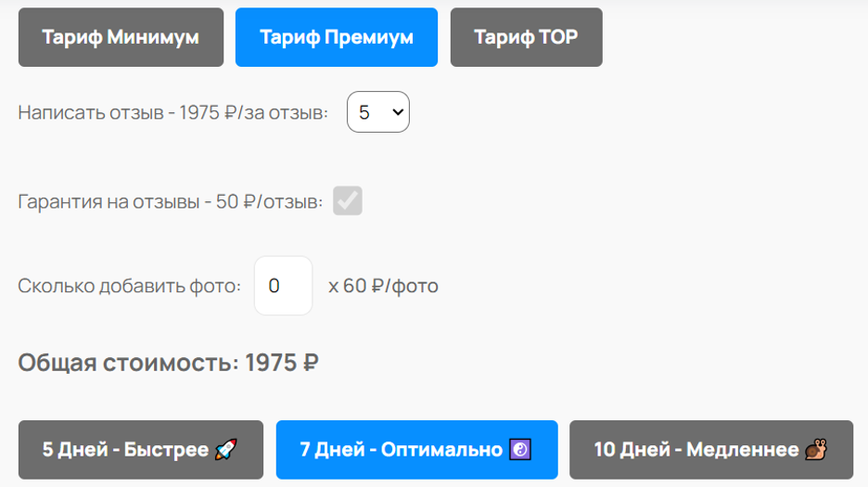Screen dimensions: 868x488
Task: Click the Общая стоимость total text
Action: click(168, 364)
